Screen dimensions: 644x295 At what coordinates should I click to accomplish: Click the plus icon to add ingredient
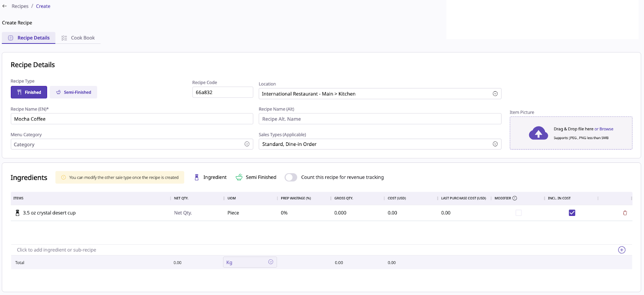pyautogui.click(x=621, y=250)
